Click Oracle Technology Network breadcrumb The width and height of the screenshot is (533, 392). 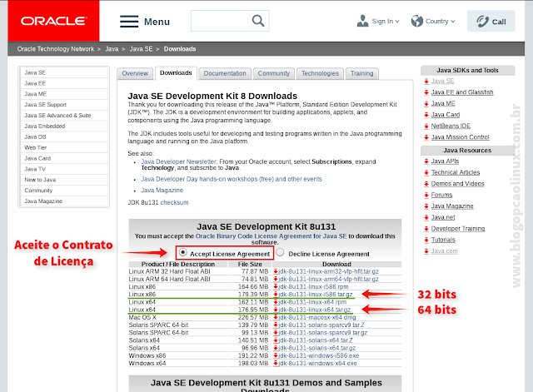tap(56, 49)
